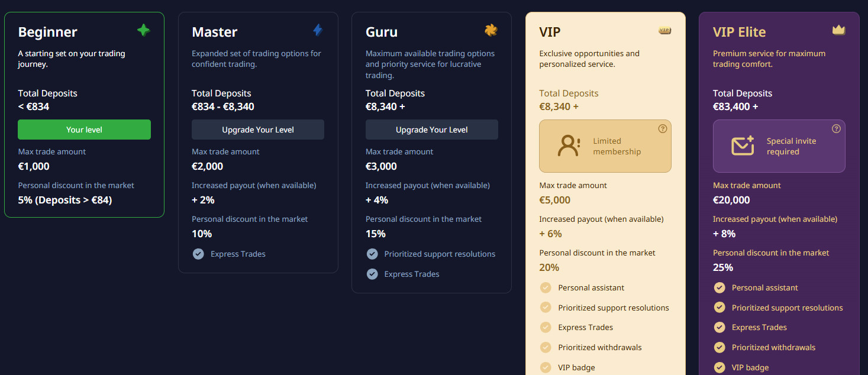Click the person icon in Limited membership
Viewport: 868px width, 375px height.
click(x=569, y=146)
